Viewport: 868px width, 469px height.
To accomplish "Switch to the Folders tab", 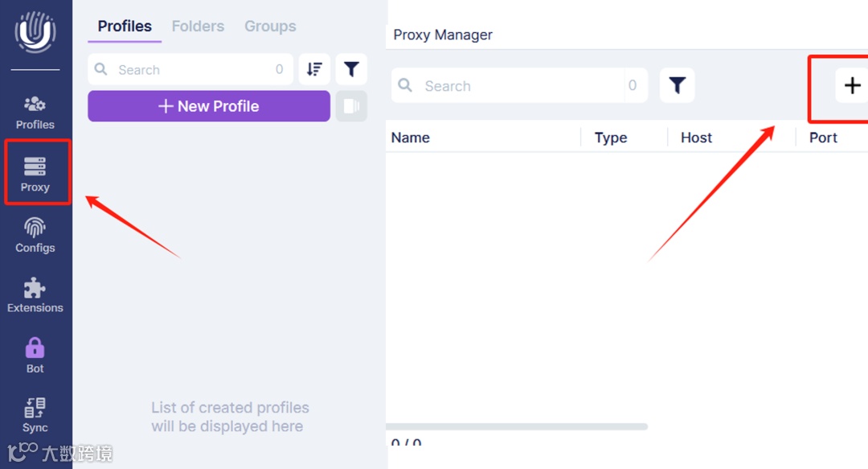I will click(x=198, y=27).
